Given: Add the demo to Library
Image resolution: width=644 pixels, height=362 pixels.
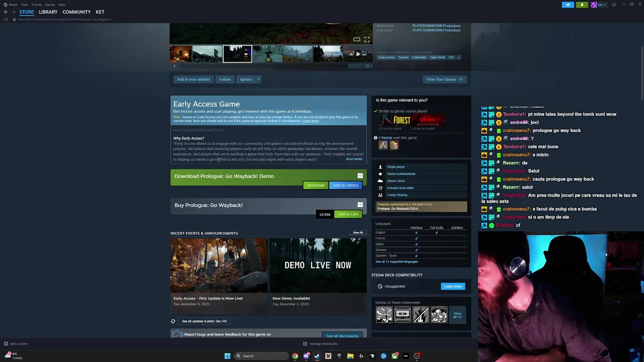Looking at the screenshot, I should [x=345, y=186].
